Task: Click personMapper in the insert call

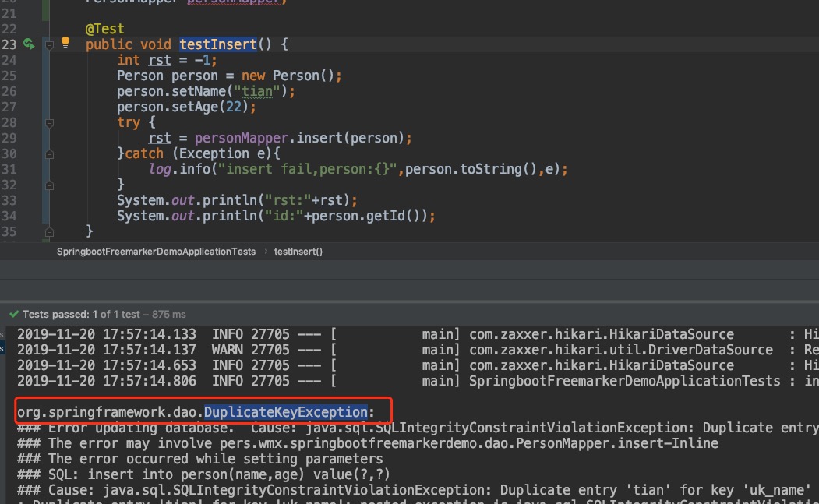Action: 240,138
